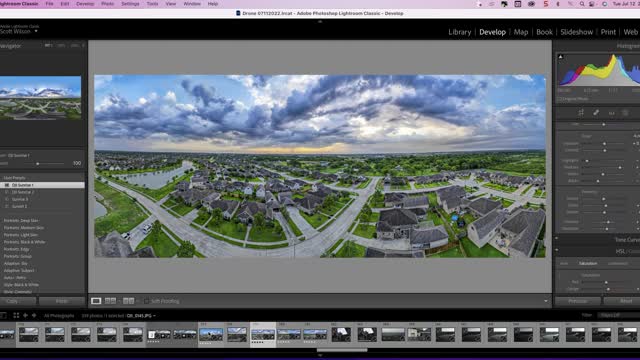Click the Navigator preview thumbnail

[x=40, y=98]
